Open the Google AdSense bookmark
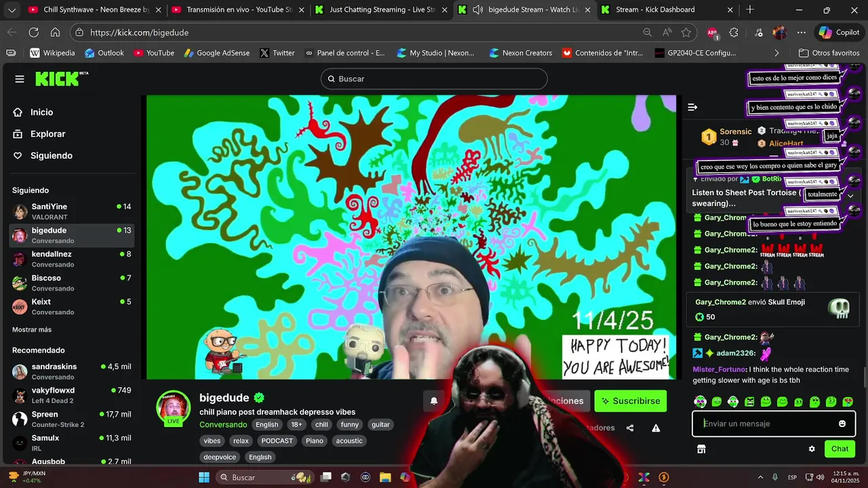Viewport: 868px width, 488px height. tap(216, 53)
